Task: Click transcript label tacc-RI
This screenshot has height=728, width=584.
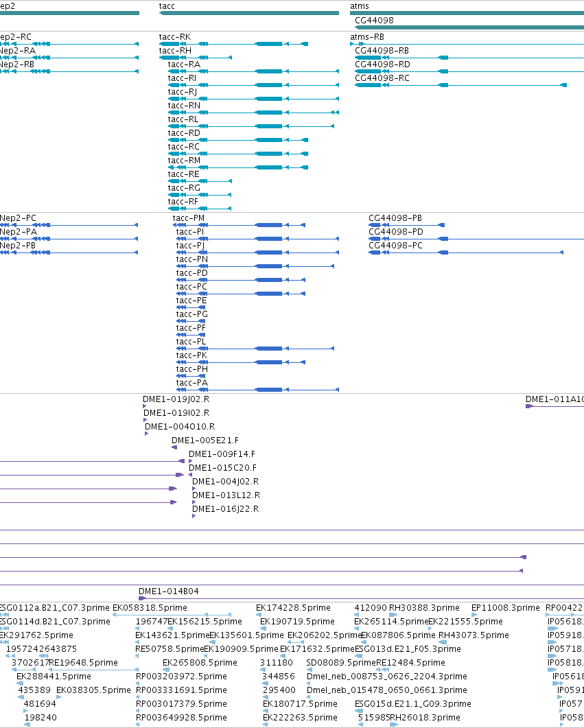Action: click(x=182, y=78)
